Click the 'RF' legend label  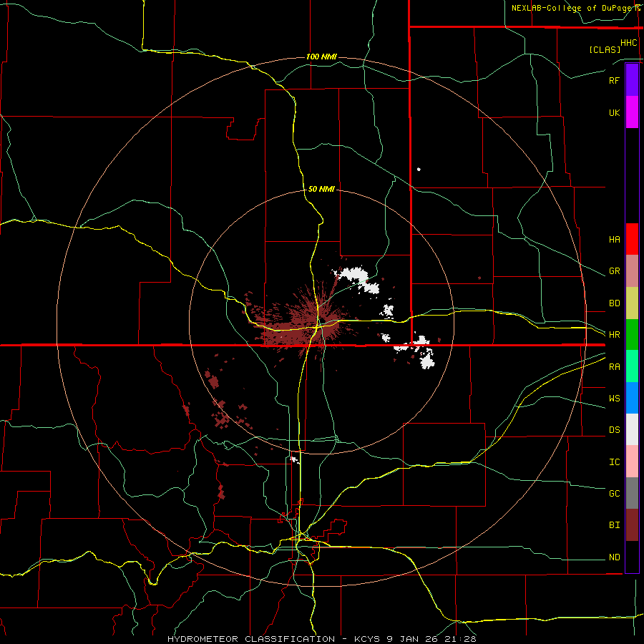(x=614, y=80)
